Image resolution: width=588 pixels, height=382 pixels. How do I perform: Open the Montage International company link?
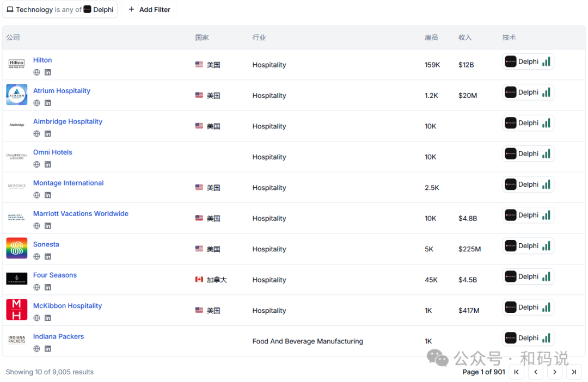coord(68,183)
